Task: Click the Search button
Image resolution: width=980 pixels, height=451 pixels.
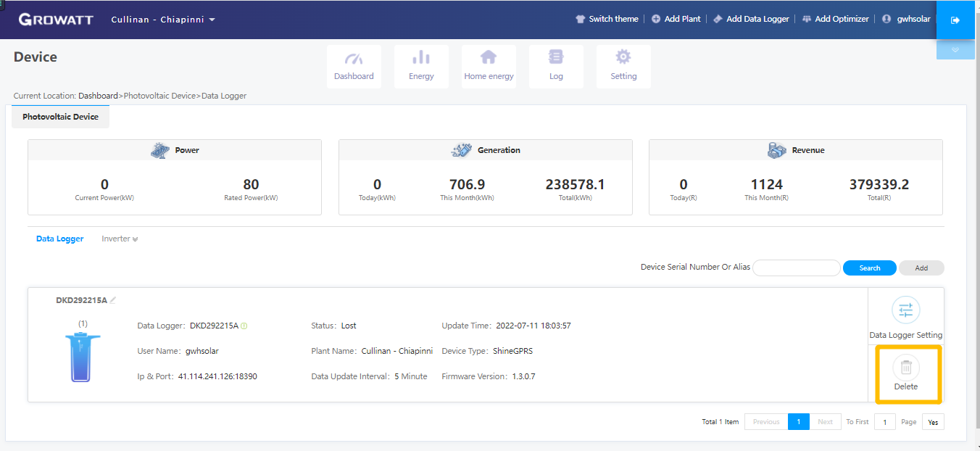Action: click(x=869, y=268)
